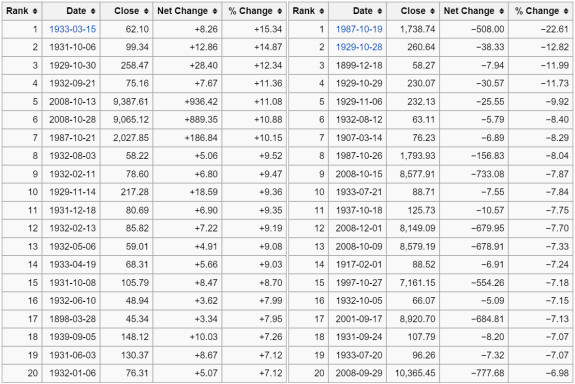Select the close value 2,027.85

pos(131,138)
